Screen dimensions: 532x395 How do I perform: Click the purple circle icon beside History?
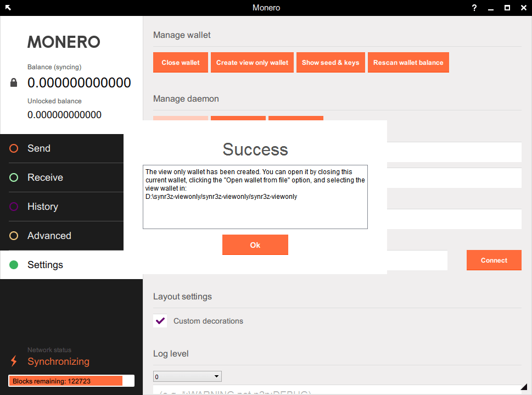coord(14,207)
